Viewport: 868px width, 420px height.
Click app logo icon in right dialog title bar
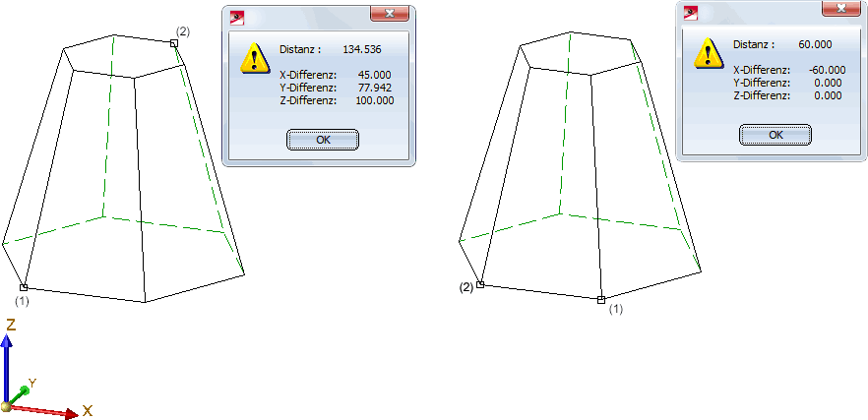tap(690, 13)
